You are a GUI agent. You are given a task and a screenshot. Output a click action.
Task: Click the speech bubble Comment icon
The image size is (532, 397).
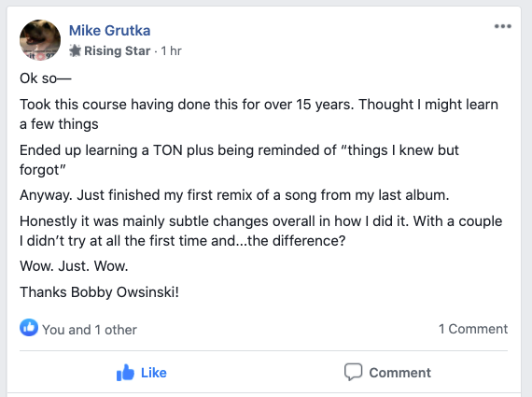pos(353,372)
